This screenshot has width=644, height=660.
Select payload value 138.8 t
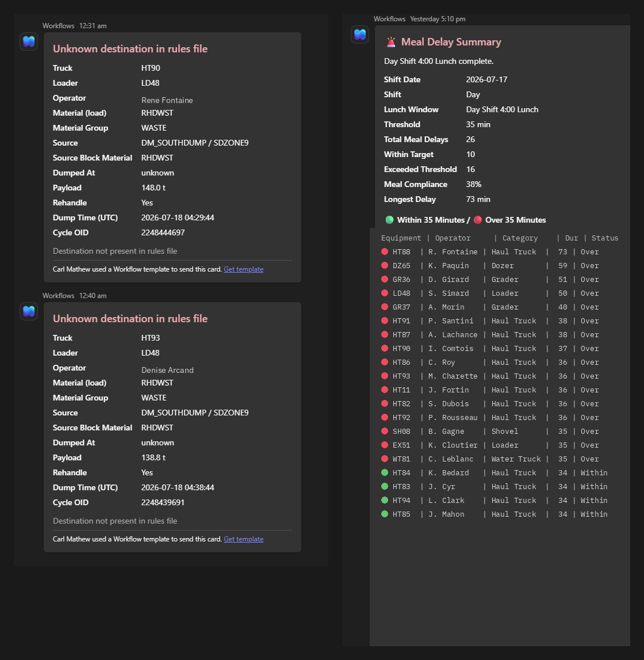(153, 457)
